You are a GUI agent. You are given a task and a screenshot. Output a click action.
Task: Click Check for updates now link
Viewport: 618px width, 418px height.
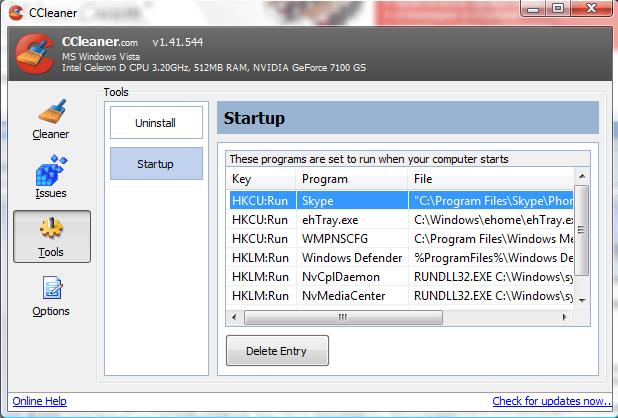click(551, 401)
